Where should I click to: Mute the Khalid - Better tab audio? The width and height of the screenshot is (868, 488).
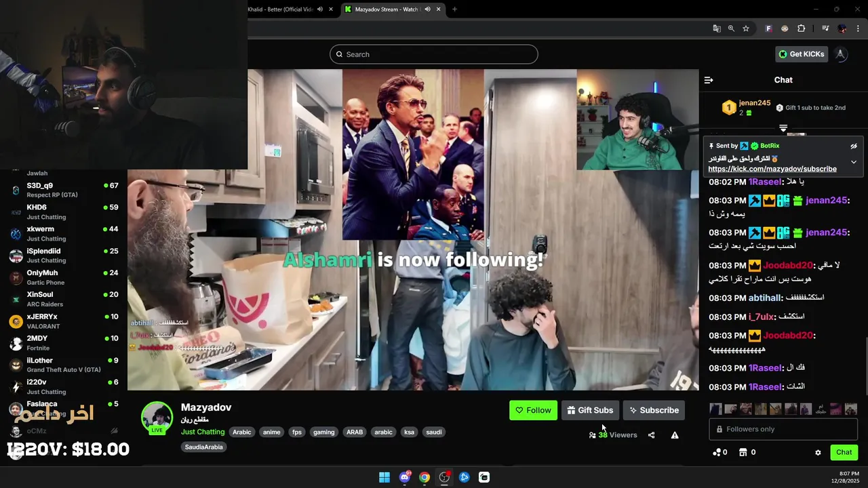(320, 9)
